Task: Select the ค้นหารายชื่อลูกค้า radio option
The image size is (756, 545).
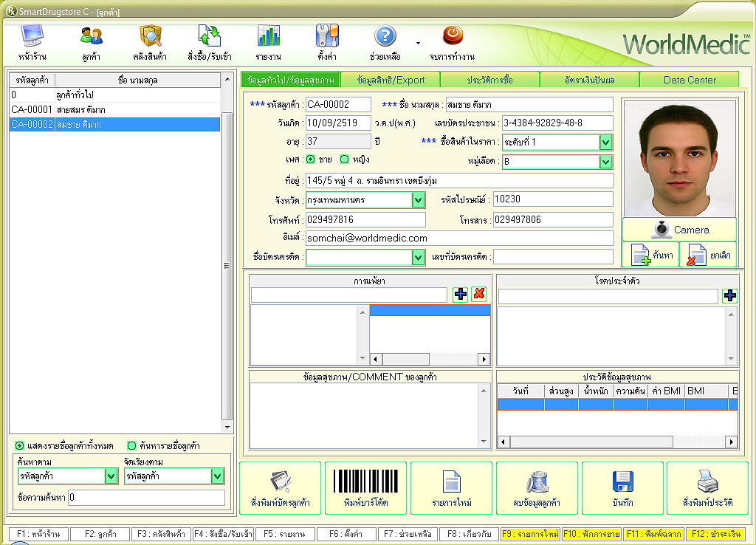Action: click(x=131, y=445)
